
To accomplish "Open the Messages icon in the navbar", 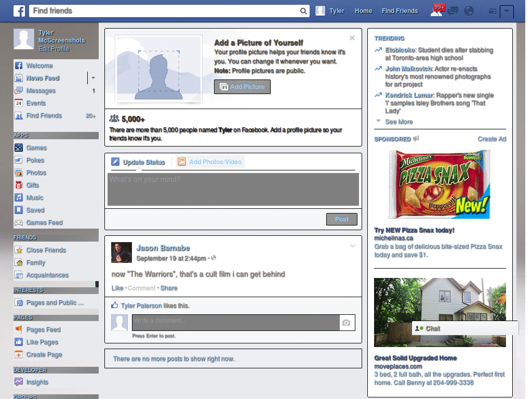I will pyautogui.click(x=453, y=10).
